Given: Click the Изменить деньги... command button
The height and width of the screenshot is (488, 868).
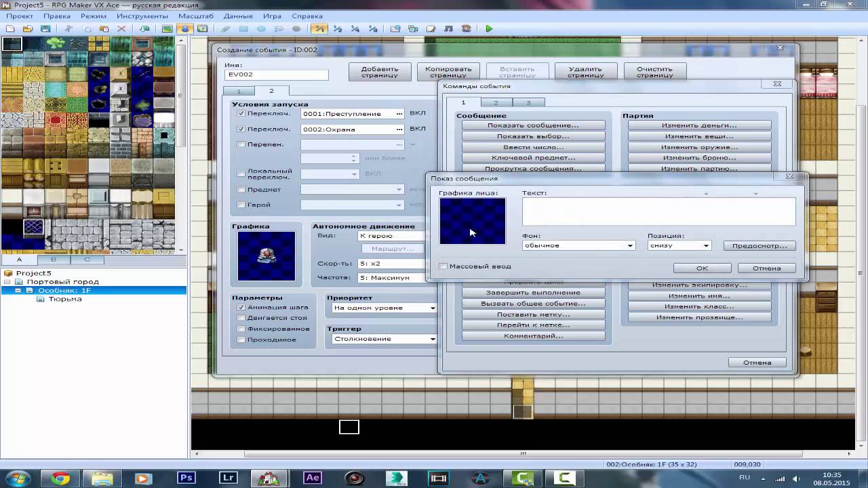Looking at the screenshot, I should click(699, 125).
